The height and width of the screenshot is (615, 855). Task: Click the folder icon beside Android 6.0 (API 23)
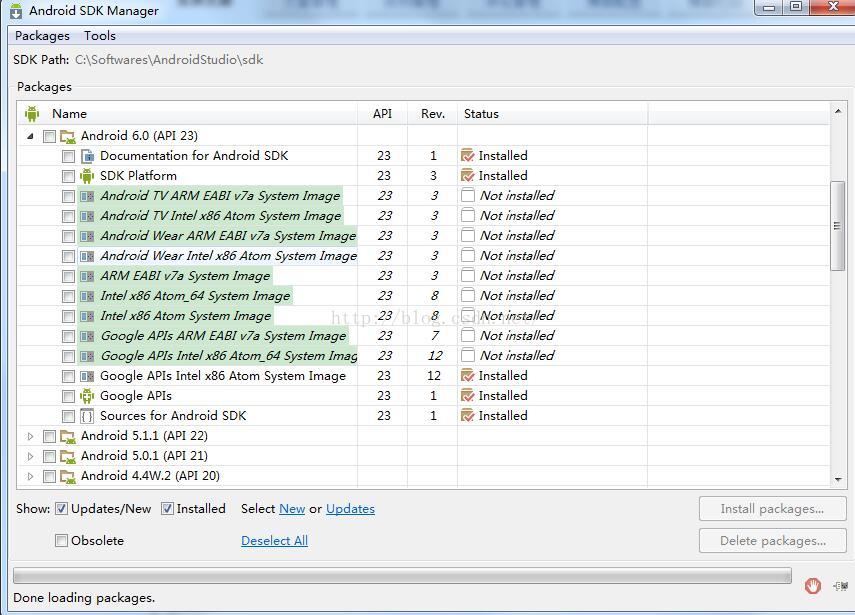point(68,136)
